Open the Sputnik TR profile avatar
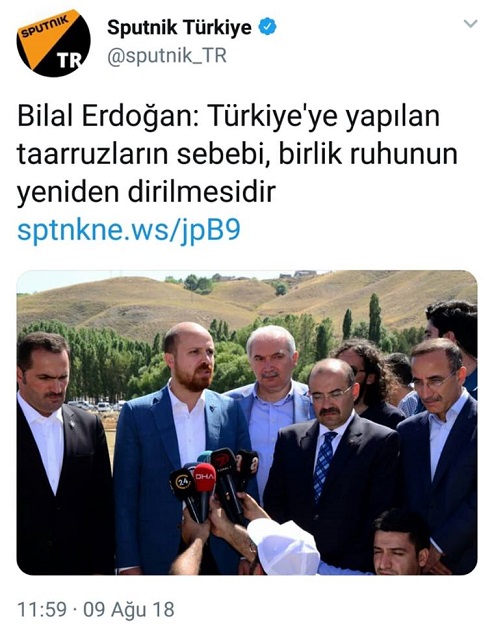The width and height of the screenshot is (494, 624). pyautogui.click(x=53, y=43)
